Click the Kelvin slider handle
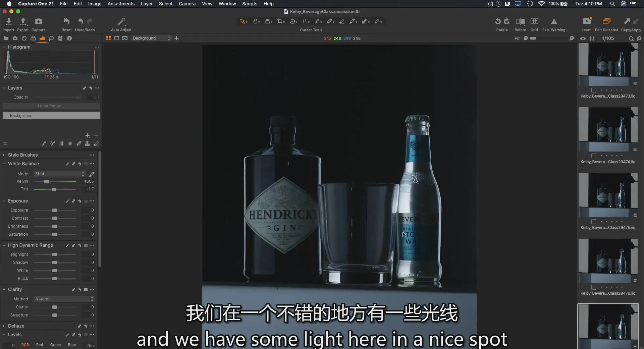Viewport: 644px width, 349px height. coord(47,182)
